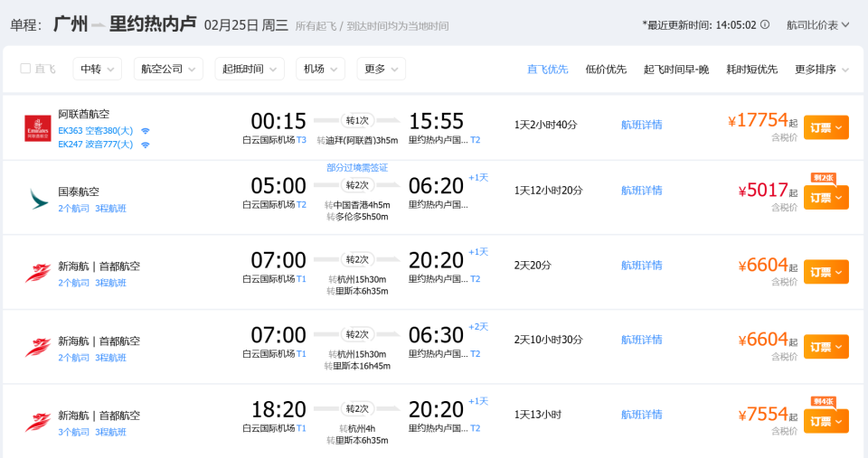Image resolution: width=868 pixels, height=458 pixels.
Task: Toggle the 直飞 direct flight checkbox
Action: click(x=25, y=69)
